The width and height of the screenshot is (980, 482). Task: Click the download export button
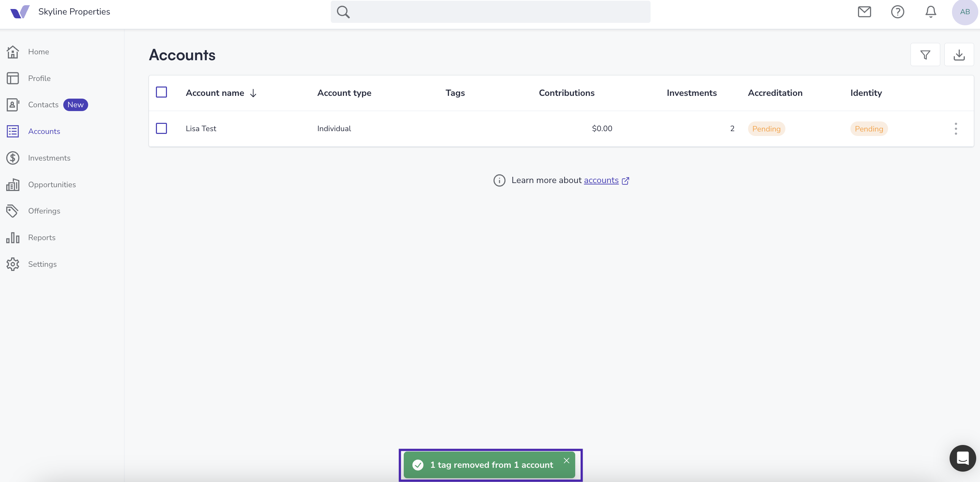(x=959, y=55)
